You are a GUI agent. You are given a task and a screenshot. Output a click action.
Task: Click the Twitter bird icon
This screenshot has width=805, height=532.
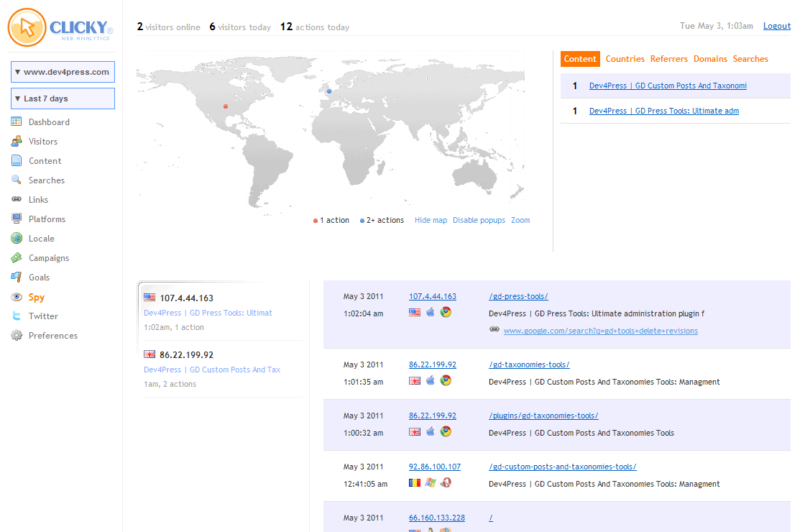coord(17,316)
